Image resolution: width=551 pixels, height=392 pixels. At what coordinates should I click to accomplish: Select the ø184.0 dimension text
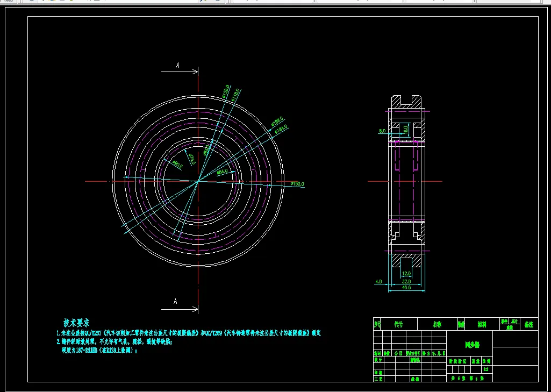281,129
